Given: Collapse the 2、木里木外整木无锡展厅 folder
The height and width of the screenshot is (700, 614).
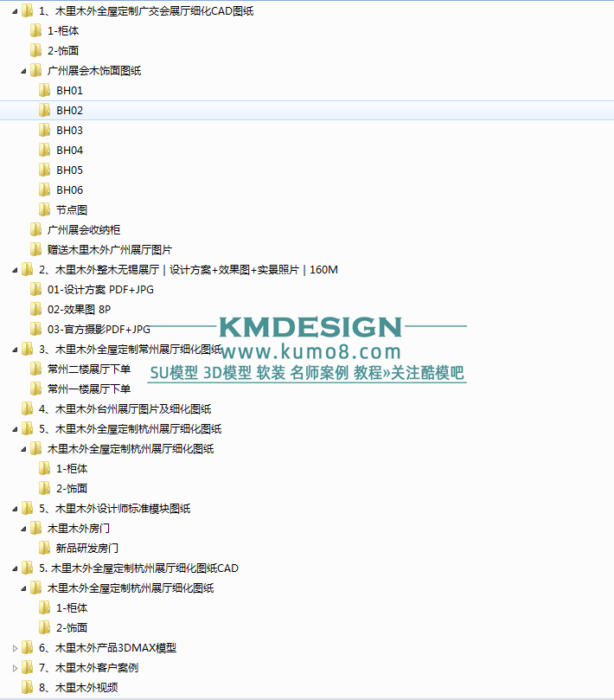Looking at the screenshot, I should (x=15, y=270).
